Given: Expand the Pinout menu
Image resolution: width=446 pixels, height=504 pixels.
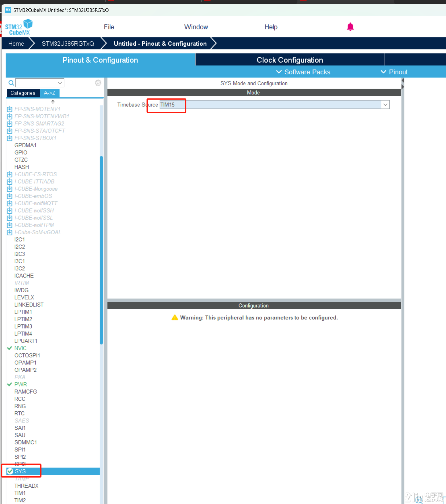Looking at the screenshot, I should tap(394, 72).
